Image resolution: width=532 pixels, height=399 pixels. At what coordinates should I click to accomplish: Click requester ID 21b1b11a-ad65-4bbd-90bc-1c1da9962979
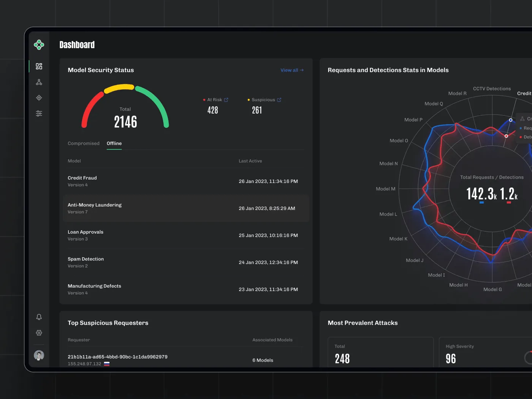pos(117,357)
